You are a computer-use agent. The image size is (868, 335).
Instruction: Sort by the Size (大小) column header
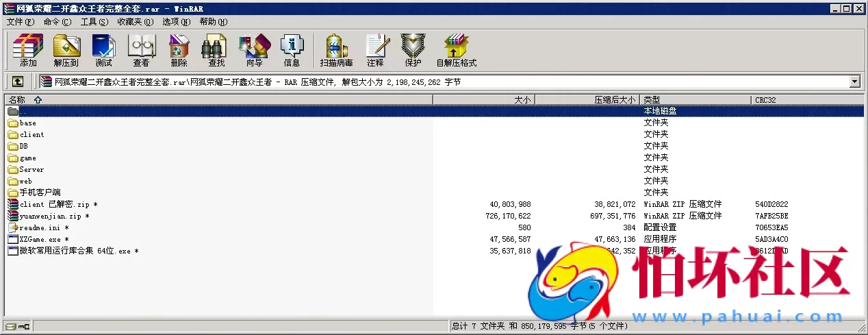click(484, 100)
